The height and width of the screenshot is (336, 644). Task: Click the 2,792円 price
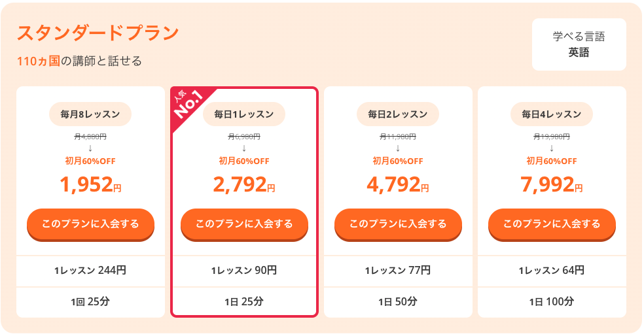click(x=244, y=184)
